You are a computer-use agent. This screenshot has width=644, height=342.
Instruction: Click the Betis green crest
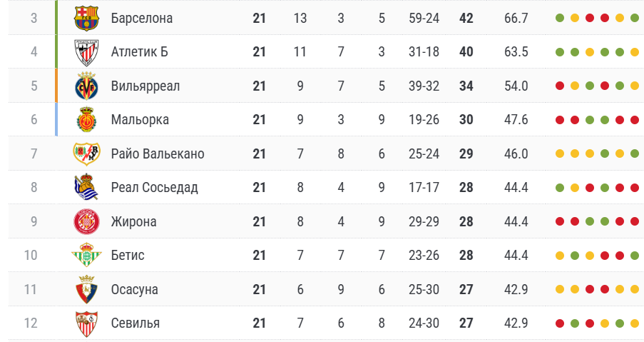pos(86,256)
